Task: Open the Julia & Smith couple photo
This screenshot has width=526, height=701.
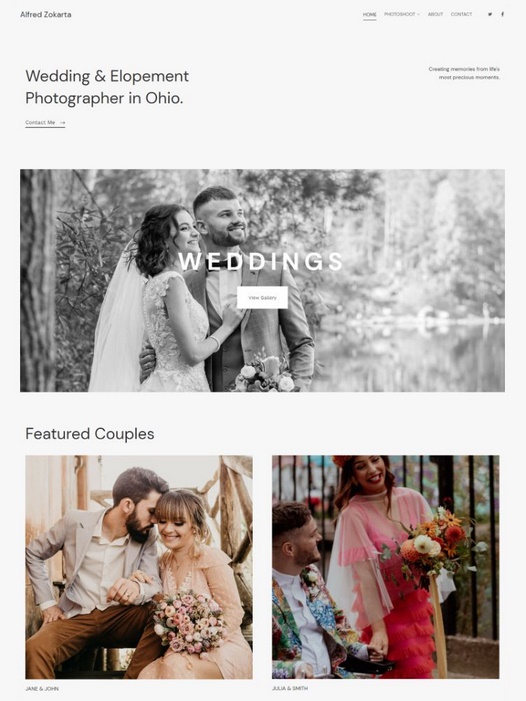Action: pyautogui.click(x=386, y=567)
